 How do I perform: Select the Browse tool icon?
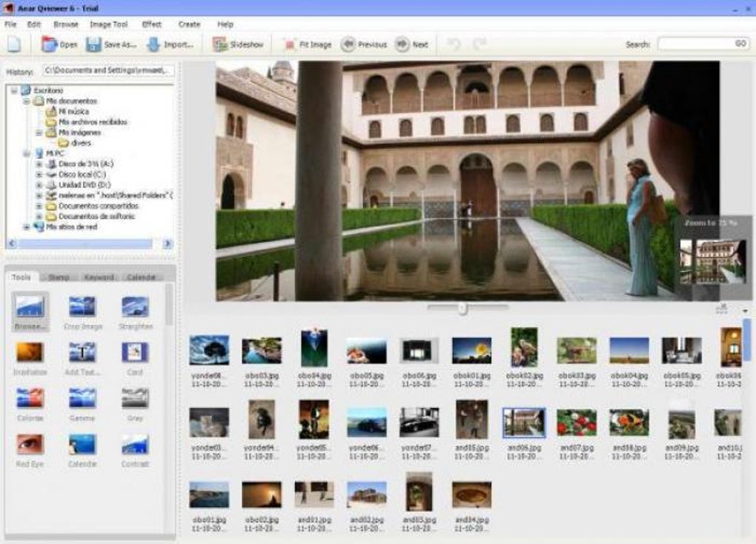30,311
